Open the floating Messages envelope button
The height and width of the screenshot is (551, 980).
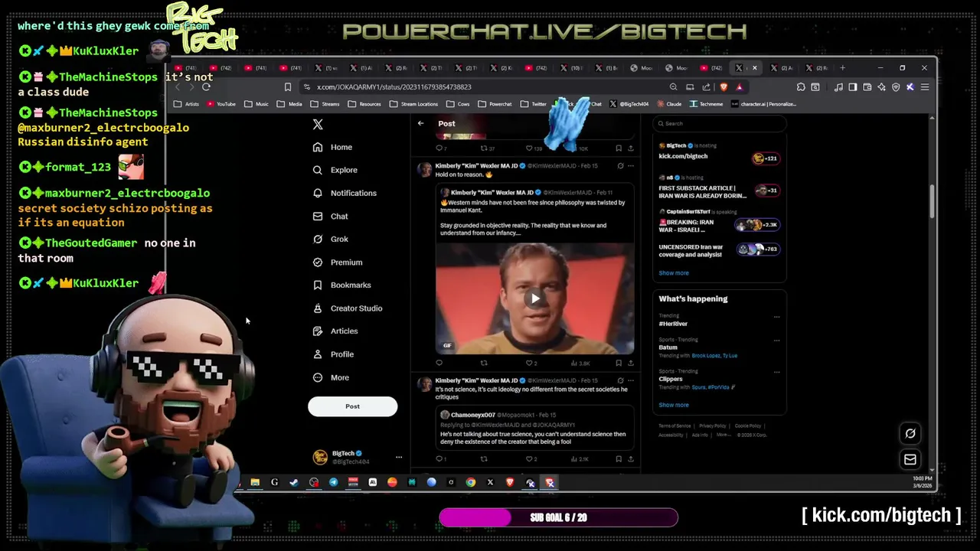click(x=910, y=460)
